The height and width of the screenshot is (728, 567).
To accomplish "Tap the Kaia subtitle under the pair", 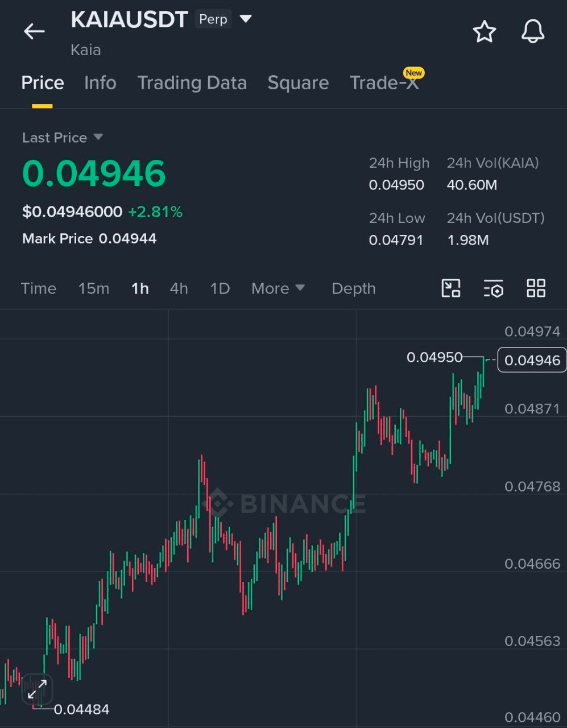I will pyautogui.click(x=86, y=50).
